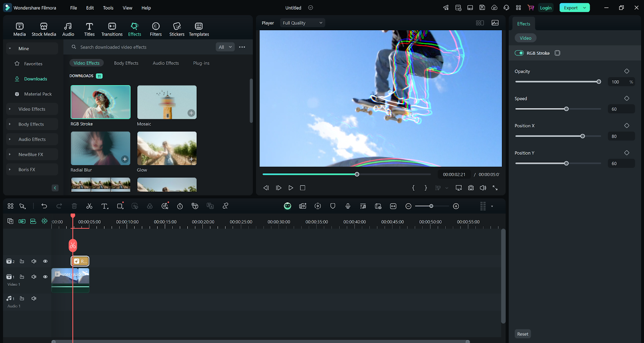Viewport: 644px width, 343px height.
Task: Open the Audio library icon
Action: [x=68, y=26]
